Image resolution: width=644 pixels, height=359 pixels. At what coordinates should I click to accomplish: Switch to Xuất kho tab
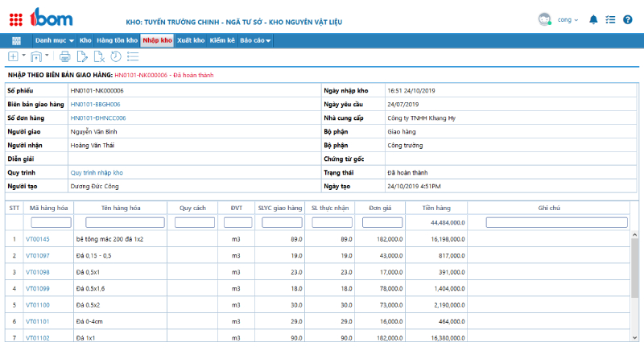point(191,40)
